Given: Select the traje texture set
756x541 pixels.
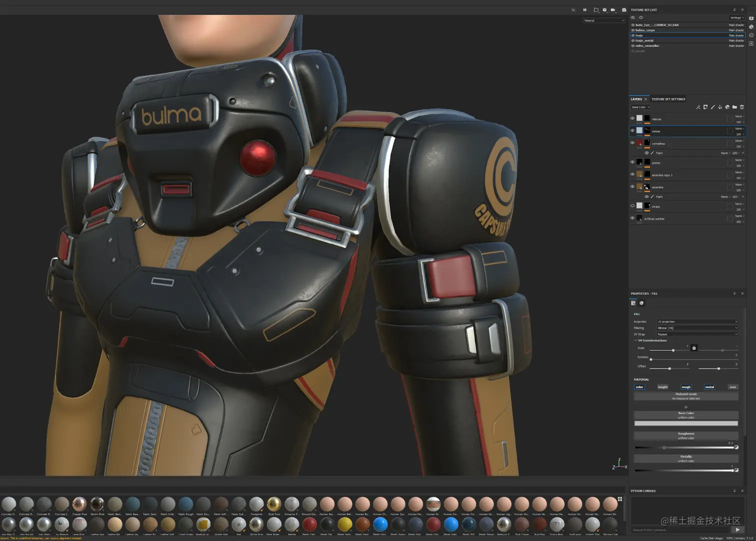Looking at the screenshot, I should tap(687, 35).
